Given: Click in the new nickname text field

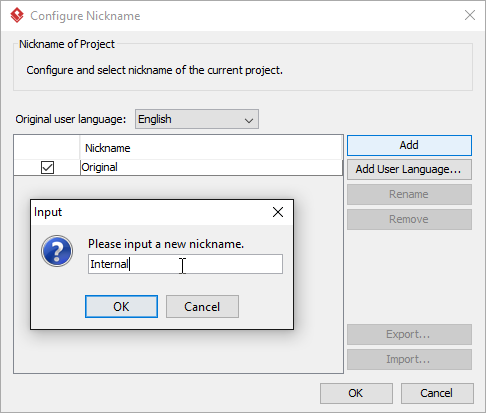Looking at the screenshot, I should (185, 264).
